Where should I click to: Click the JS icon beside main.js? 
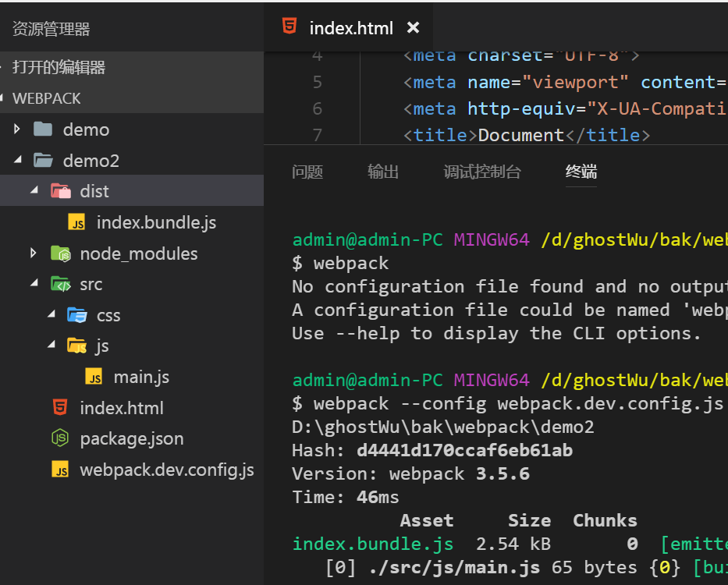point(94,377)
